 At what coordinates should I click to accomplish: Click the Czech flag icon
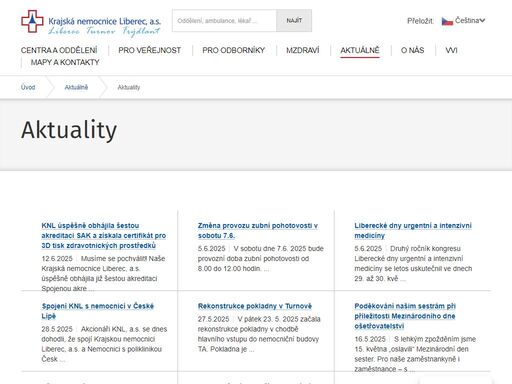[447, 21]
